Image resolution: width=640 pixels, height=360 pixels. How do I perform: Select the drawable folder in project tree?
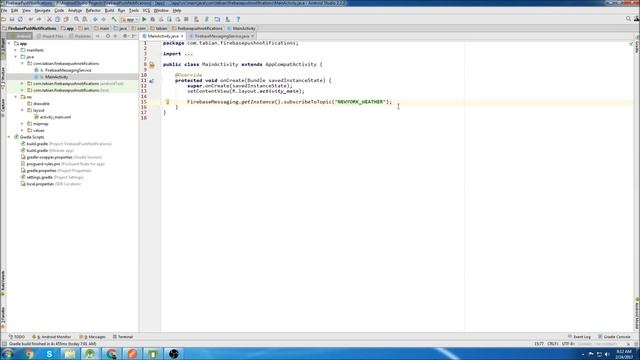point(41,104)
